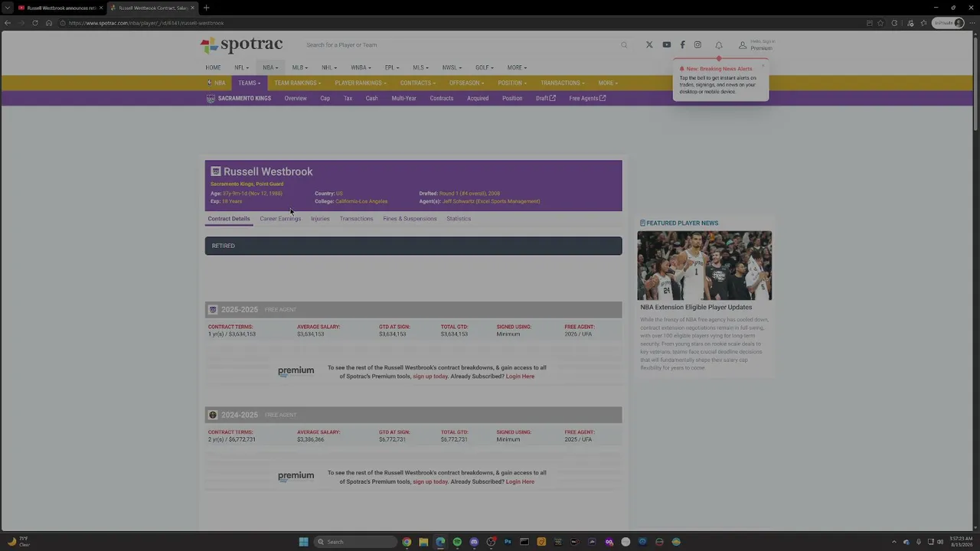Screen dimensions: 980x551
Task: Open the Kings Cap page
Action: pyautogui.click(x=325, y=99)
